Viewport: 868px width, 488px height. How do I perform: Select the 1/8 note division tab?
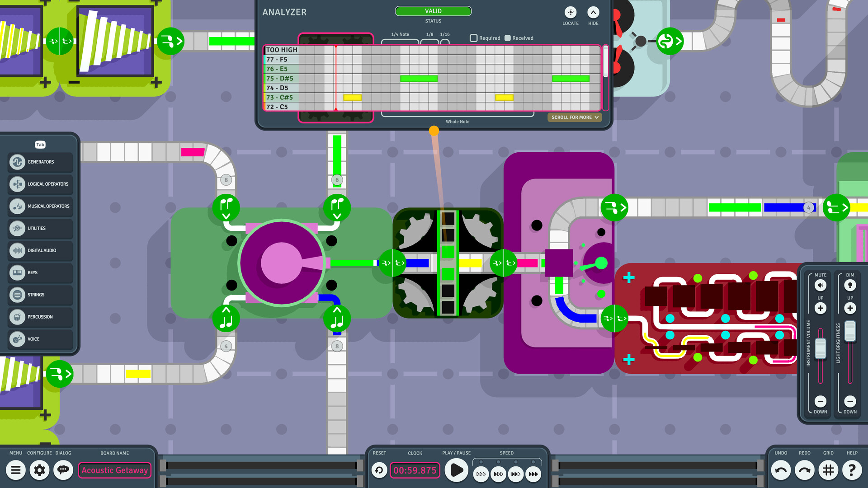coord(429,41)
